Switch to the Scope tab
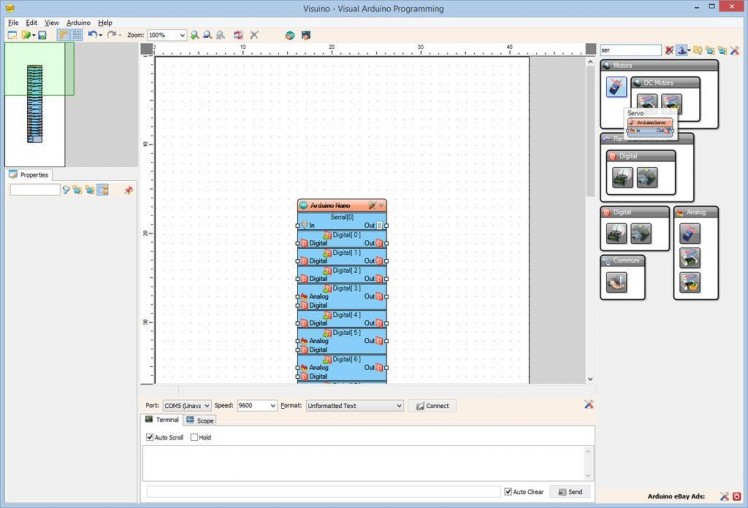Image resolution: width=748 pixels, height=508 pixels. tap(200, 420)
